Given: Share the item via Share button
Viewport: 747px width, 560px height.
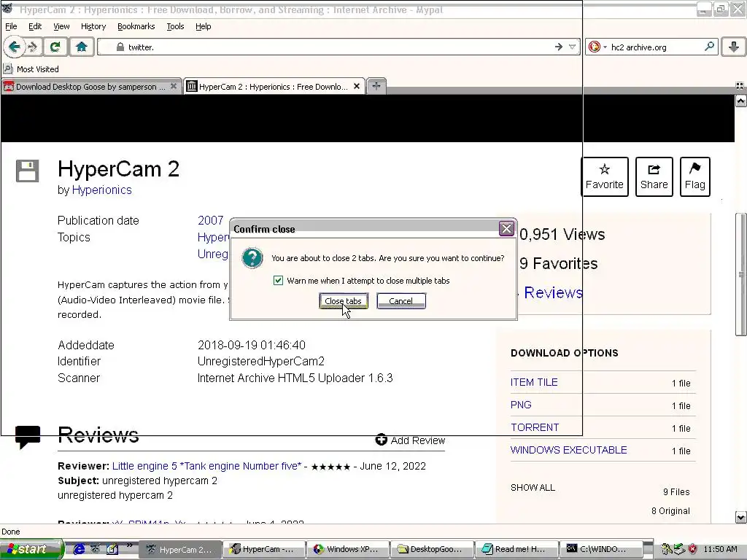Looking at the screenshot, I should (x=654, y=176).
